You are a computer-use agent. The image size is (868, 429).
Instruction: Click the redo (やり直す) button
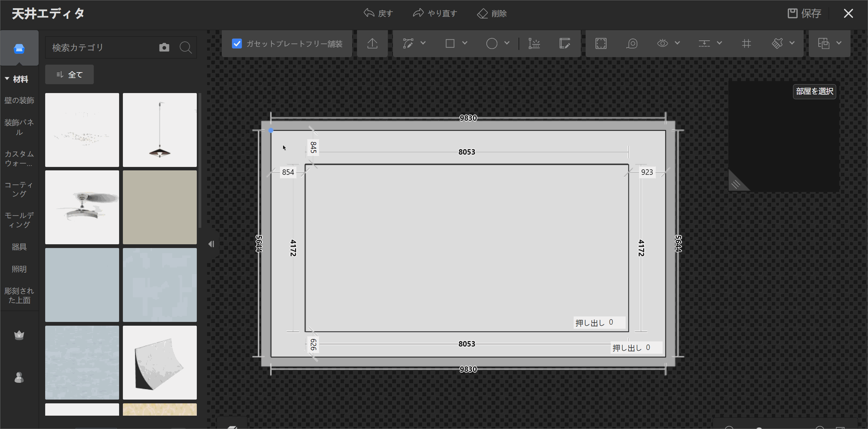pyautogui.click(x=435, y=13)
